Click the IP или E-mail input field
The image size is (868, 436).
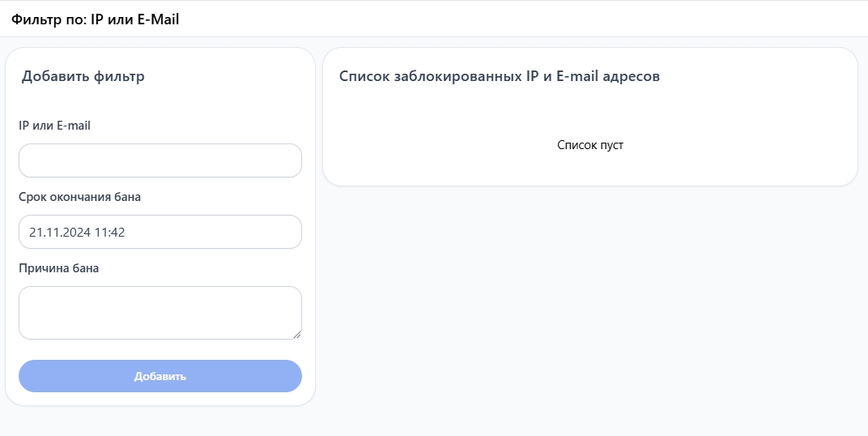click(160, 160)
